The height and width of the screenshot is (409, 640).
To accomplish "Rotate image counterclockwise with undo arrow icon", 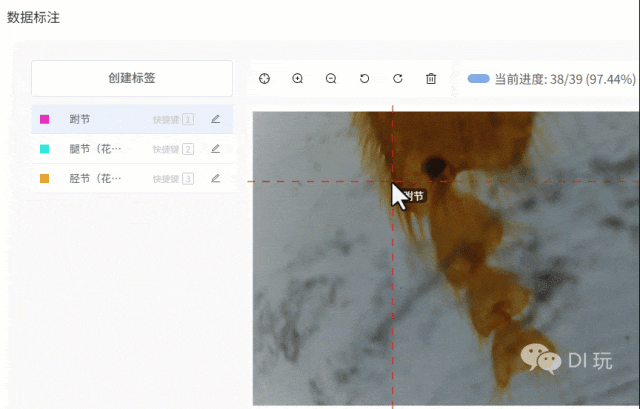I will (364, 78).
